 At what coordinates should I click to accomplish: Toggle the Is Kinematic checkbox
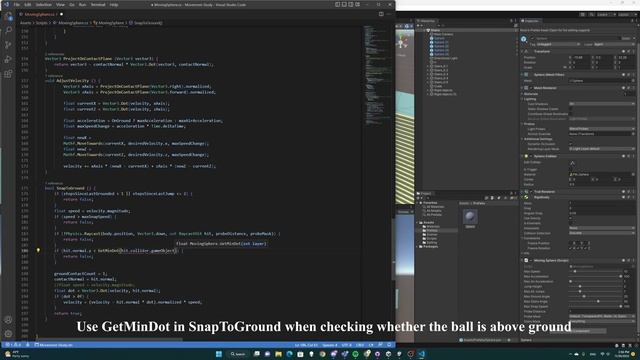571,223
